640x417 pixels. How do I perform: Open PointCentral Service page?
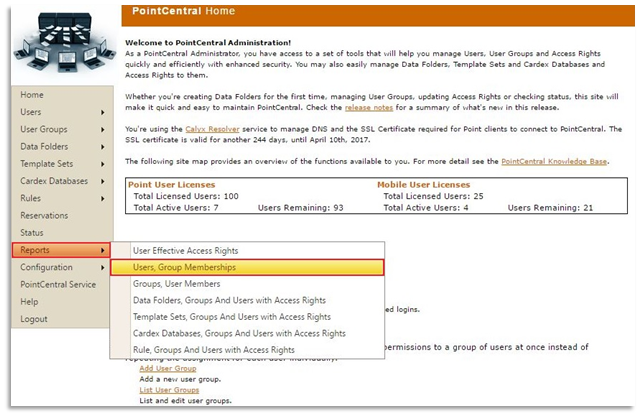coord(58,284)
